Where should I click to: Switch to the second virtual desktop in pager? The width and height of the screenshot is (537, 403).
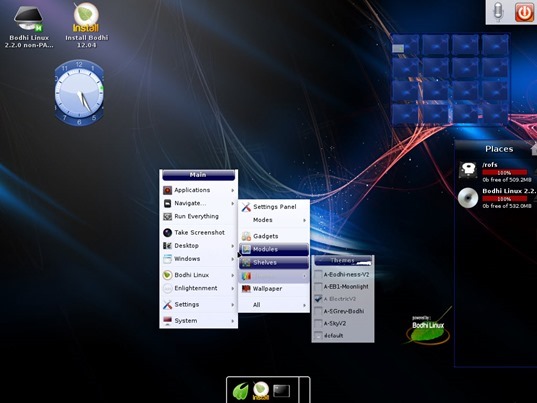click(x=435, y=45)
